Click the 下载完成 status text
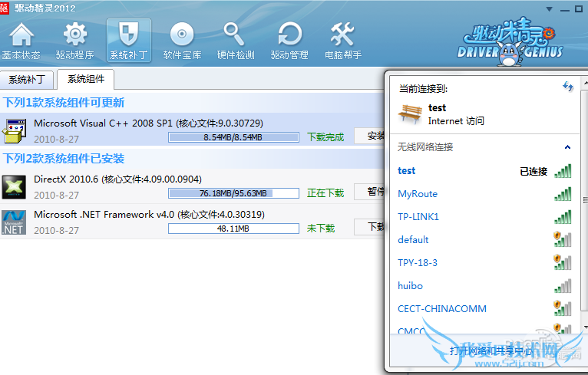Viewport: 588px width, 375px height. [325, 137]
